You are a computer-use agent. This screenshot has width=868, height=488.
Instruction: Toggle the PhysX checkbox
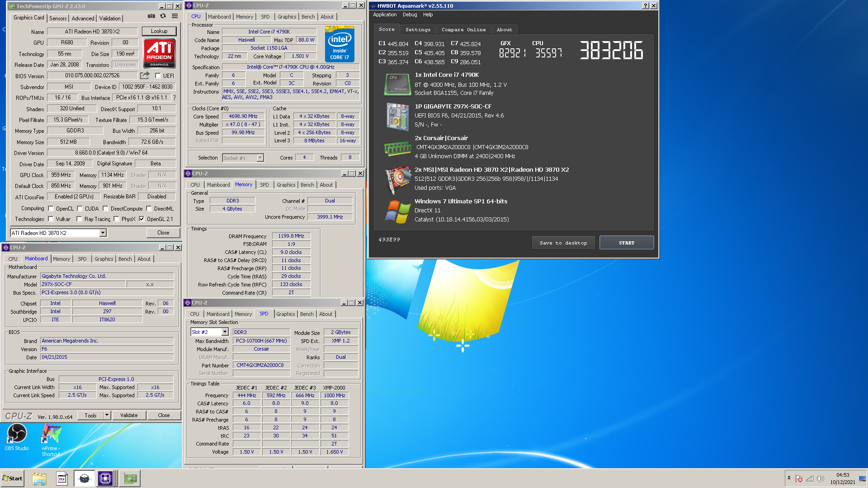(117, 219)
